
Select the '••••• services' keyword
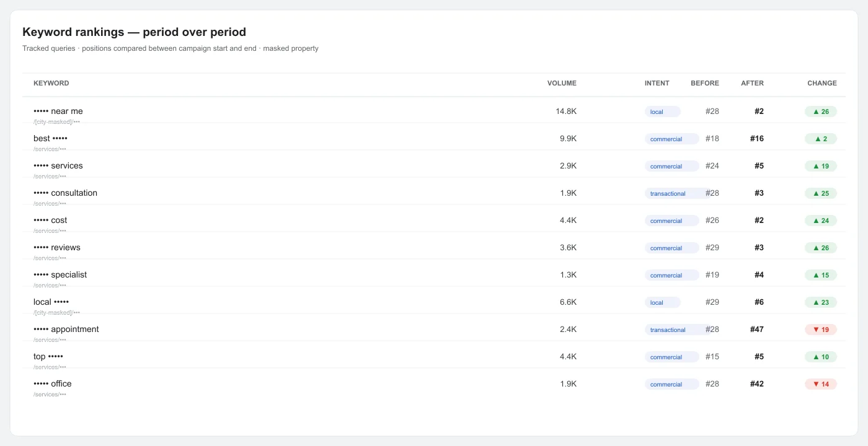pos(58,166)
